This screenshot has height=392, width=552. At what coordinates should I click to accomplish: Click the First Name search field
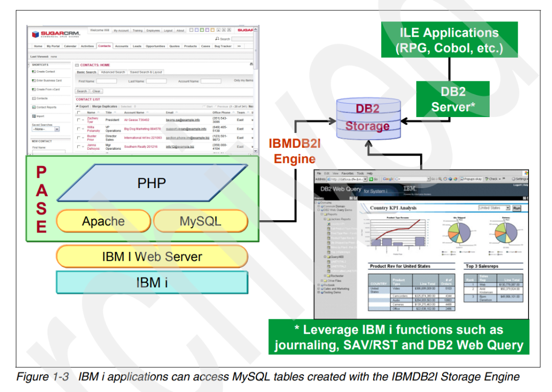pos(107,81)
